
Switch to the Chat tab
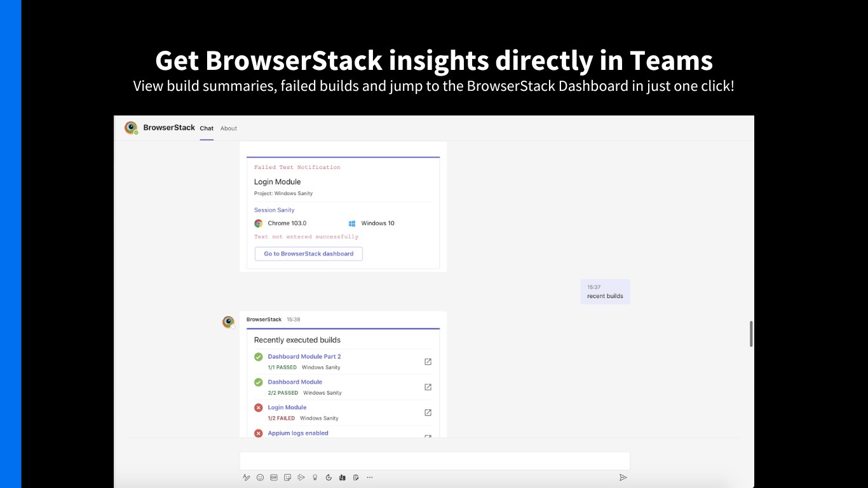click(x=207, y=128)
